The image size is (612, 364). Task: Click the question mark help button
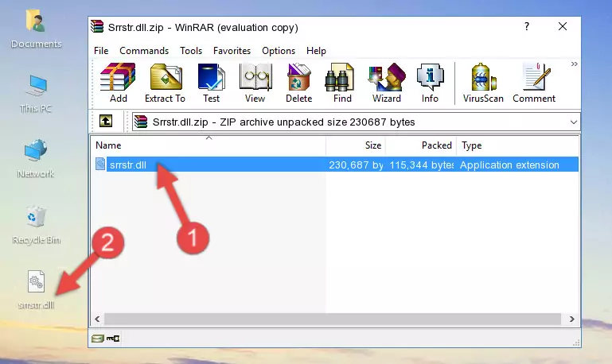click(x=527, y=26)
